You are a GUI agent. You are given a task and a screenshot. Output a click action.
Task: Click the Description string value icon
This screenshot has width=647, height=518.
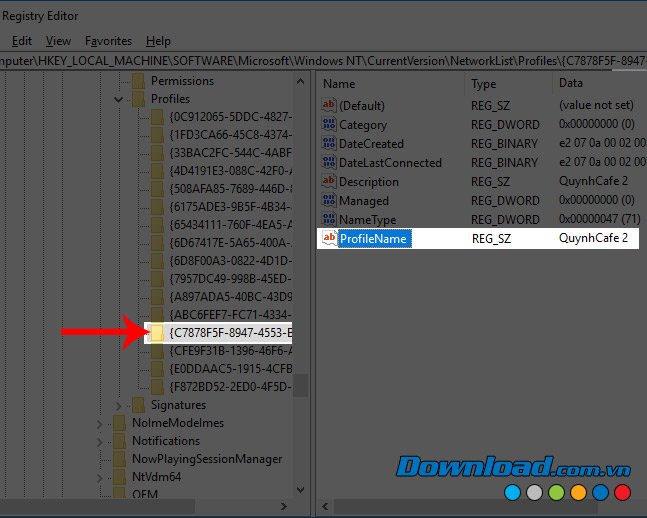tap(329, 182)
